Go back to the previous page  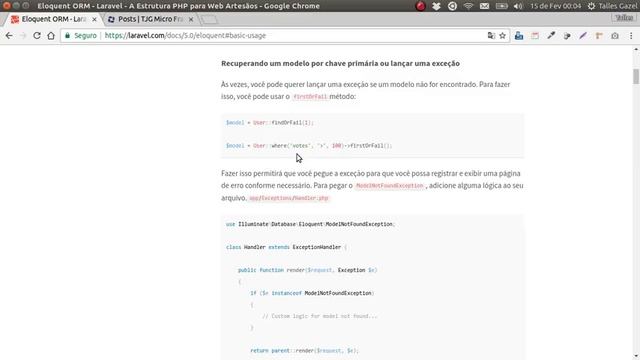(x=9, y=36)
